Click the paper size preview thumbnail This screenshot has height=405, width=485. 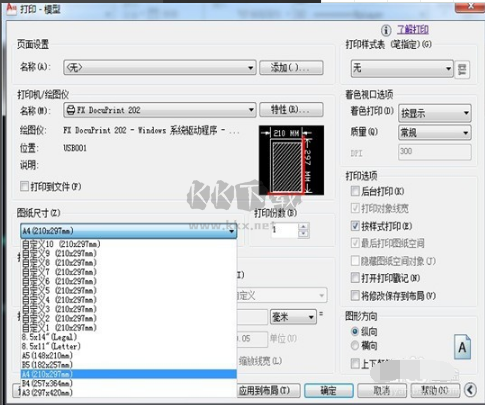click(x=291, y=160)
